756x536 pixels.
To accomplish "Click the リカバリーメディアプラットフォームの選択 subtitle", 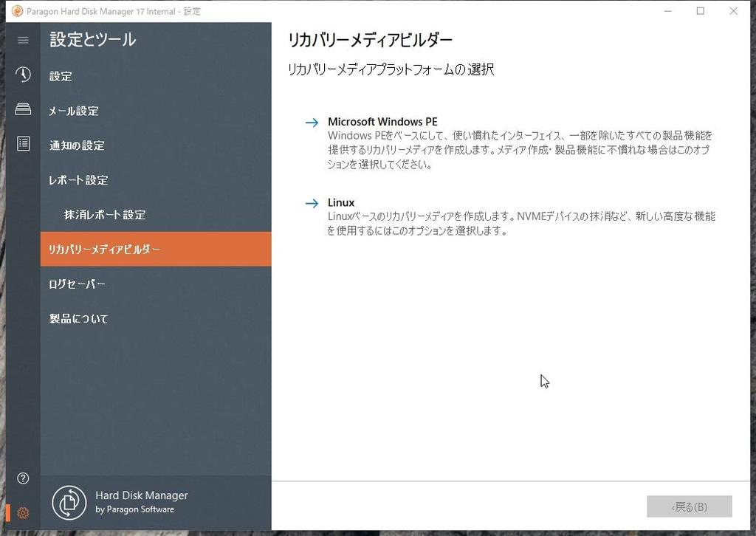I will coord(391,69).
